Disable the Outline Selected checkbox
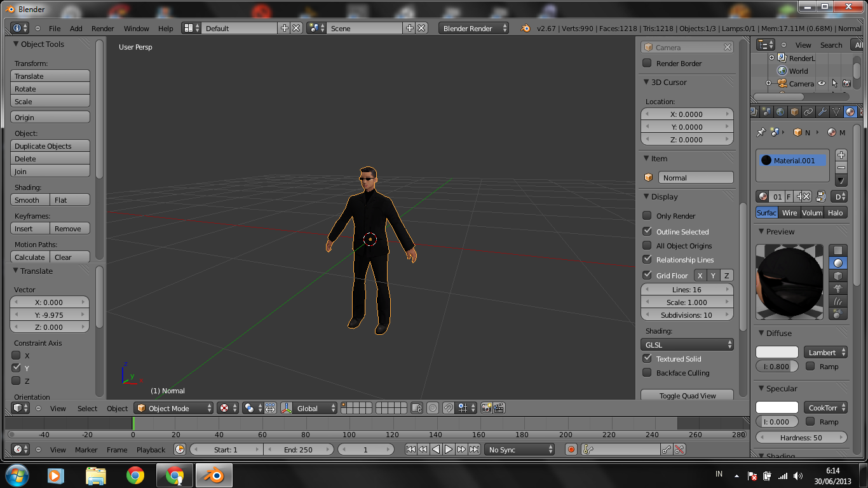The image size is (868, 488). coord(647,231)
